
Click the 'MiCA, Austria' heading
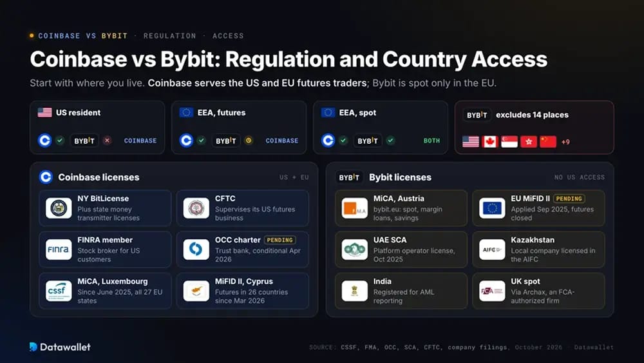click(x=399, y=199)
